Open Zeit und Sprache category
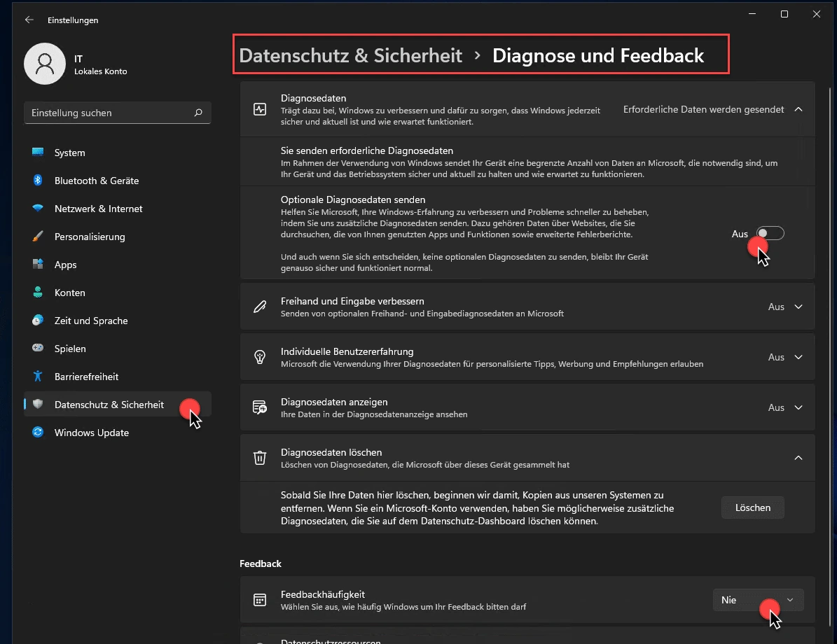 point(118,321)
